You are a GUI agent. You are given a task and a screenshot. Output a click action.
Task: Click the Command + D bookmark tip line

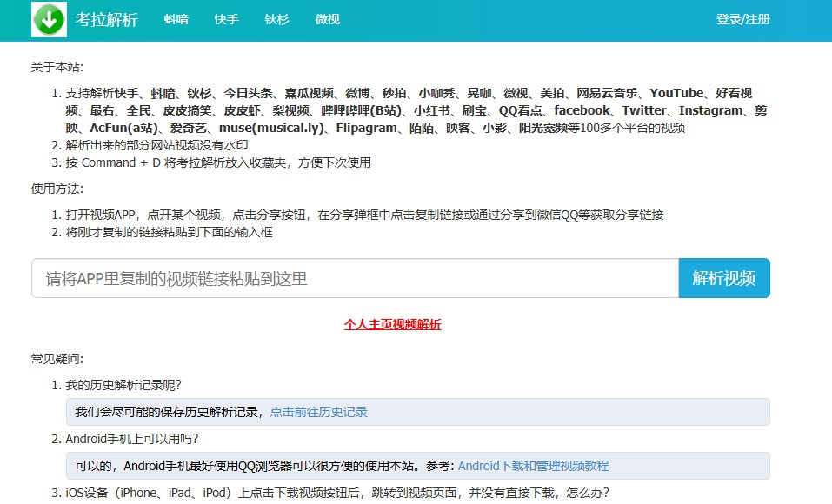218,162
